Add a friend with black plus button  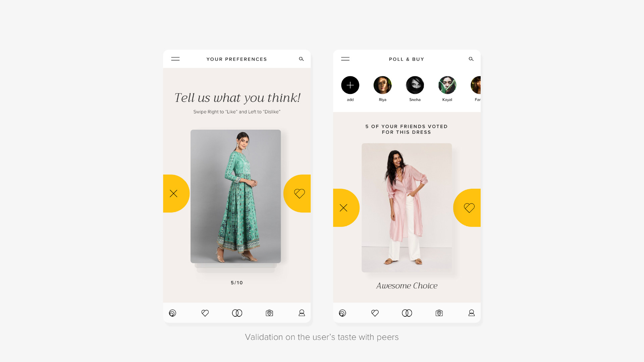point(350,85)
